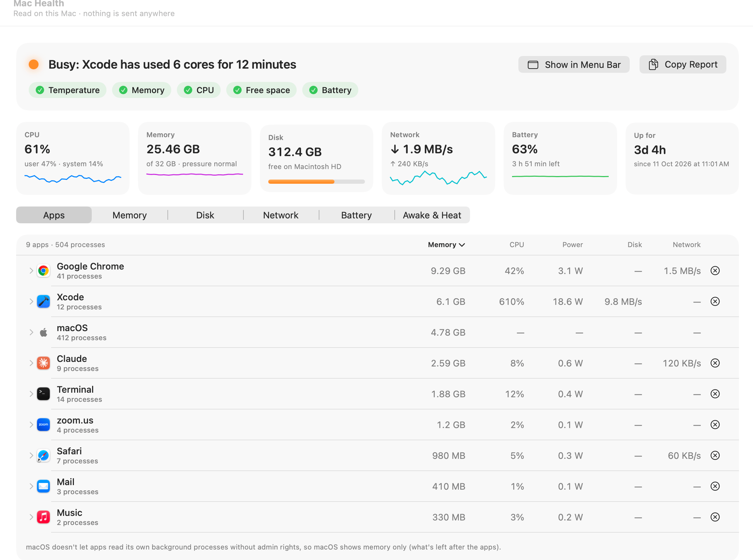Quit zoom.us using its circled X
This screenshot has width=753, height=560.
(x=715, y=425)
